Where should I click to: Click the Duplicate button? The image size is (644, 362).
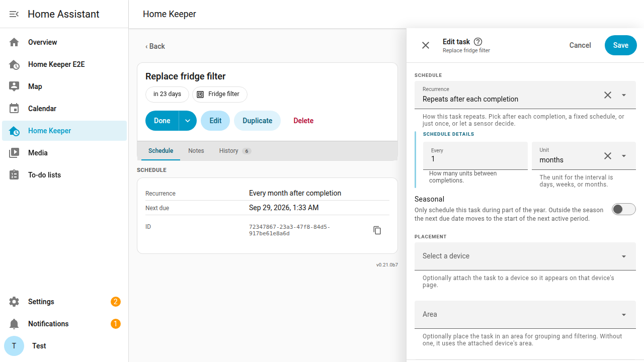pos(257,121)
